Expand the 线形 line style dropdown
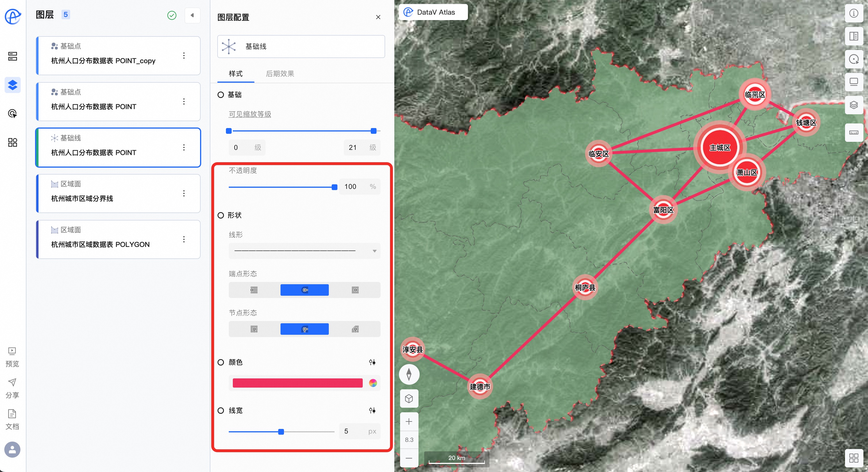Screen dimensions: 868x472 click(304, 251)
